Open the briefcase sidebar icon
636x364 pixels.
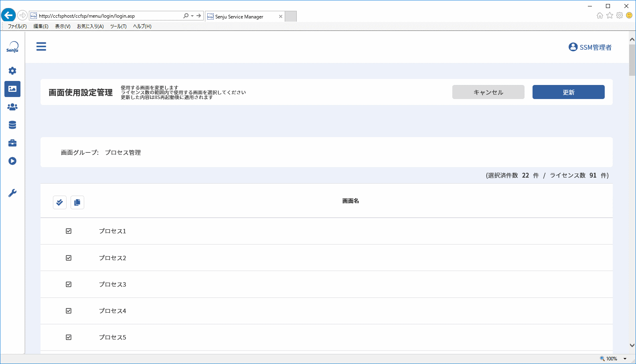12,143
